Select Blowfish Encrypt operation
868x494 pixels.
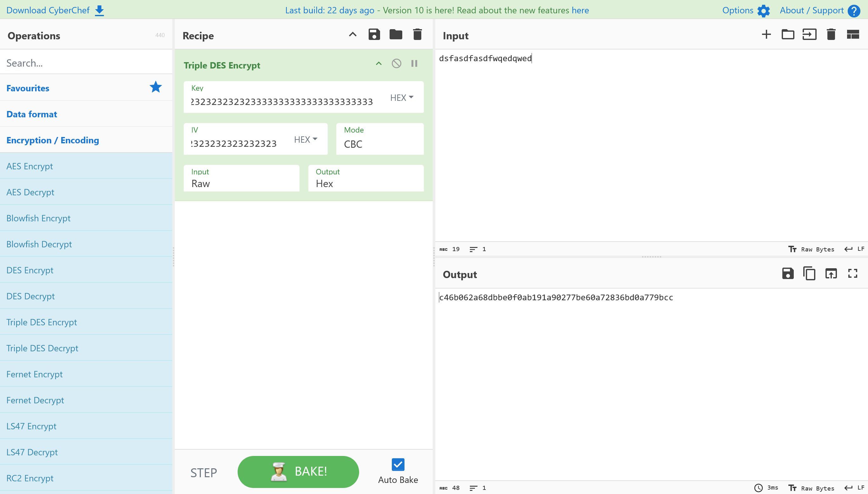(86, 218)
